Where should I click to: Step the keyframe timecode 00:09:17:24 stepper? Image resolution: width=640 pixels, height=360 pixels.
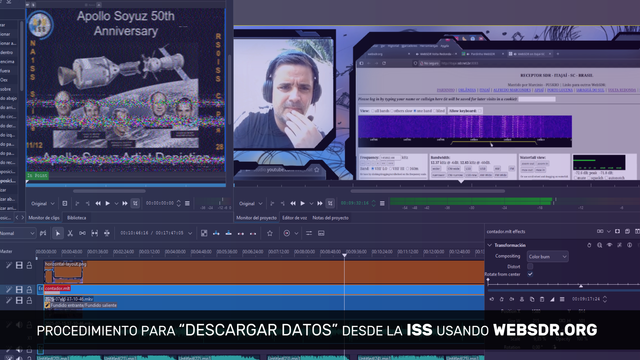click(x=605, y=299)
